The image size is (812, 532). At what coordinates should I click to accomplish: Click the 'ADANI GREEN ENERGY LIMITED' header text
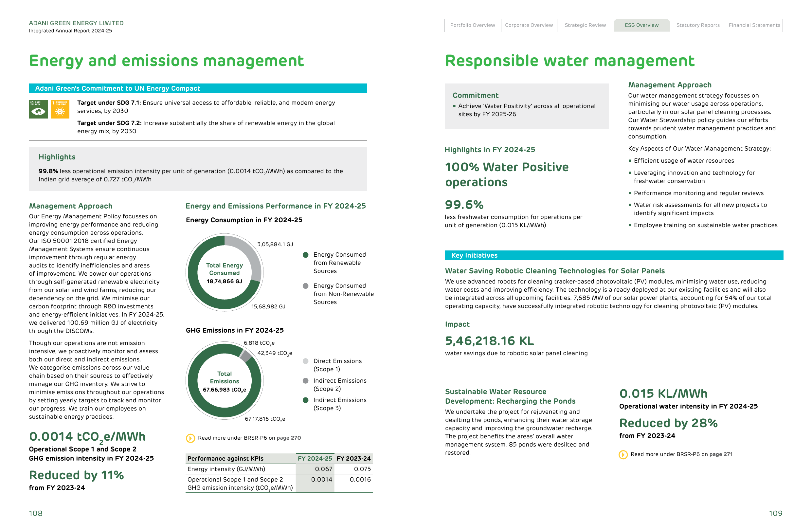(x=77, y=23)
